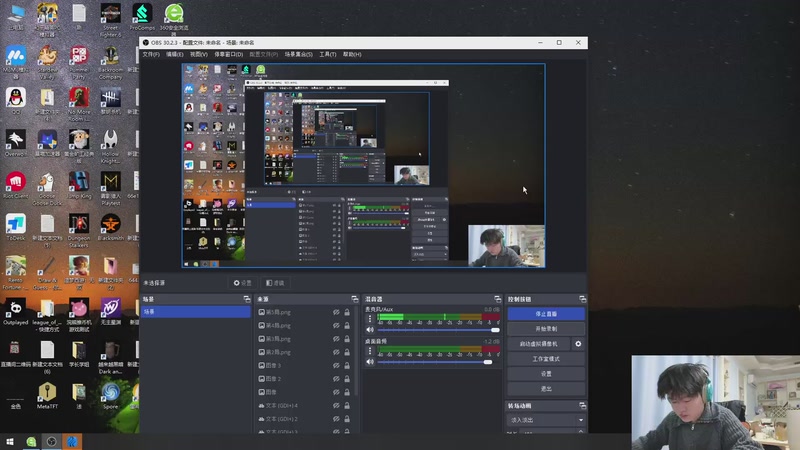Open the 场景集合(S) menu
The width and height of the screenshot is (800, 450).
click(298, 54)
